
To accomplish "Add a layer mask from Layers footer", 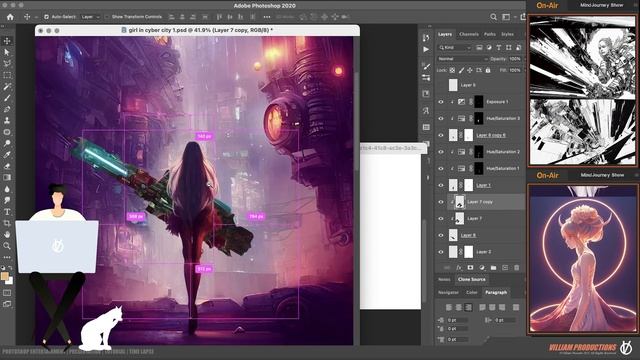I will point(470,268).
